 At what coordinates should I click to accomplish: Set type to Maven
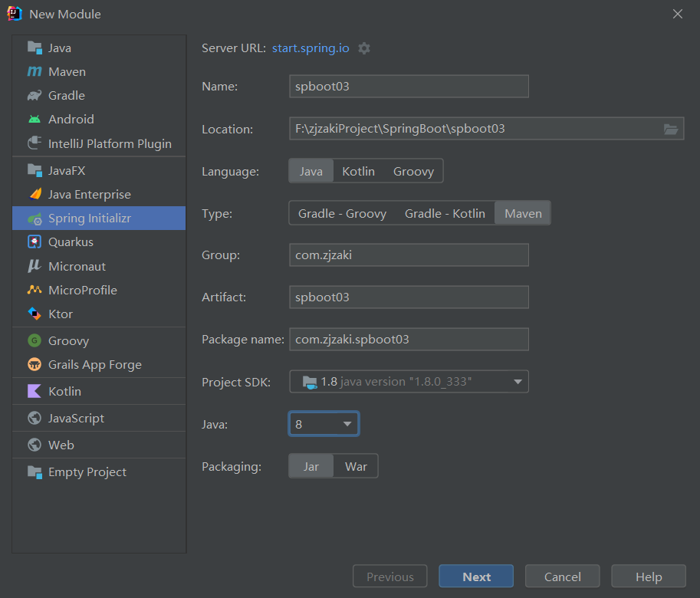pyautogui.click(x=523, y=213)
